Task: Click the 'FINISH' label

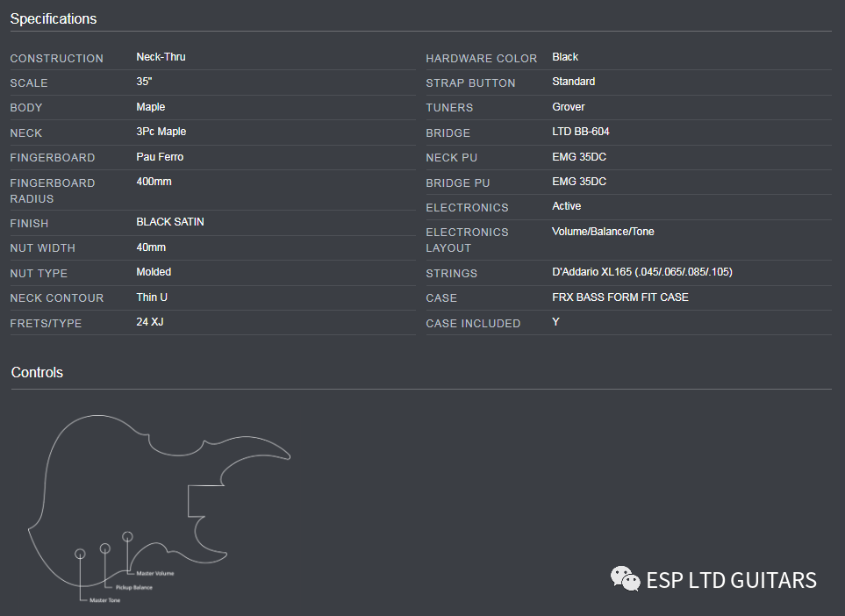Action: [29, 223]
